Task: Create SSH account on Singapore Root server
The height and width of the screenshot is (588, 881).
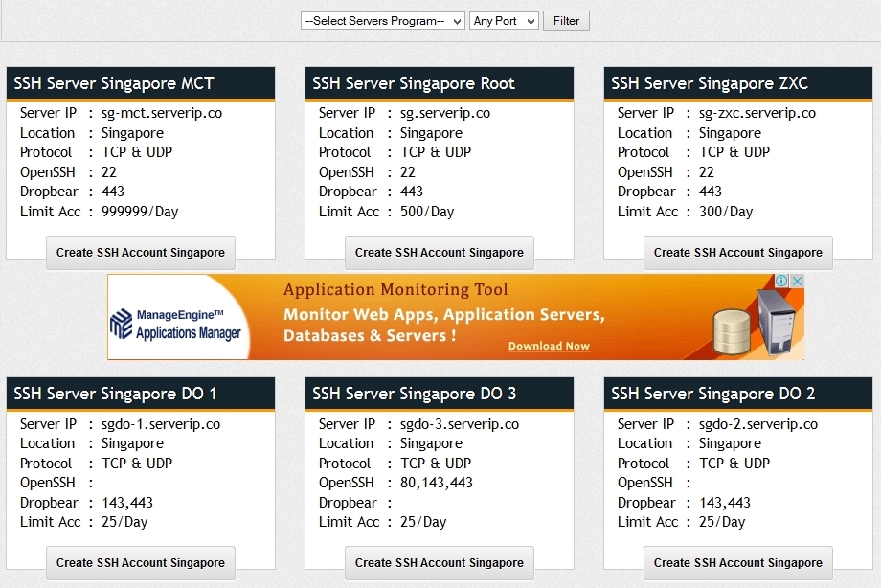Action: (439, 252)
